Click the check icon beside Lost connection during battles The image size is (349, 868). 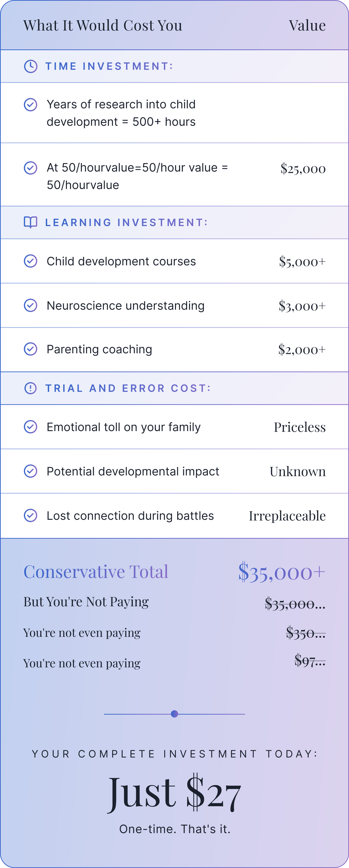click(x=31, y=516)
